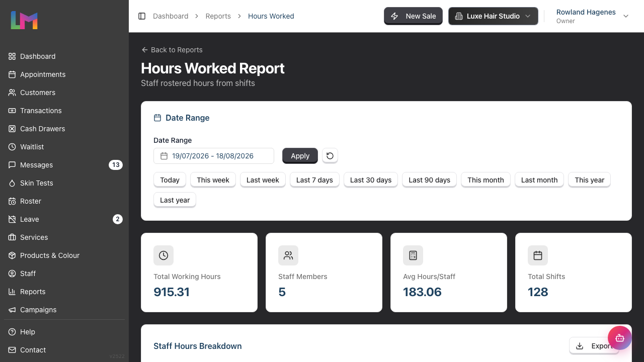Click Hours Worked in the breadcrumb
This screenshot has height=362, width=644.
(271, 16)
